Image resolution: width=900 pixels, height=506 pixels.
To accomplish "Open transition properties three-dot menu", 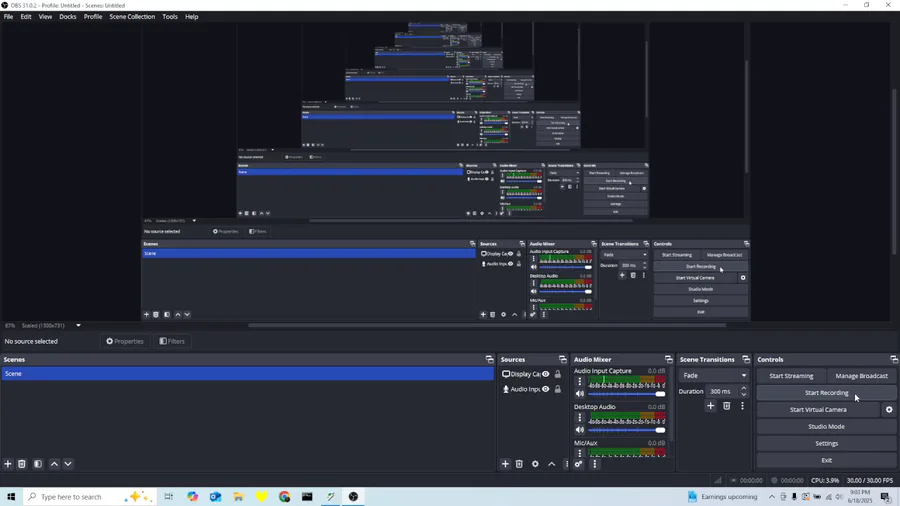I will 742,406.
